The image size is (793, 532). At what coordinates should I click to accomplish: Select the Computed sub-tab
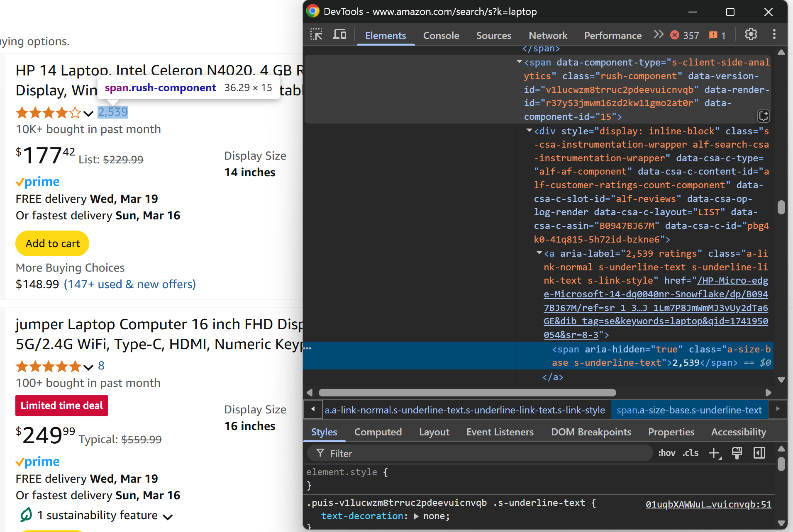(x=378, y=432)
